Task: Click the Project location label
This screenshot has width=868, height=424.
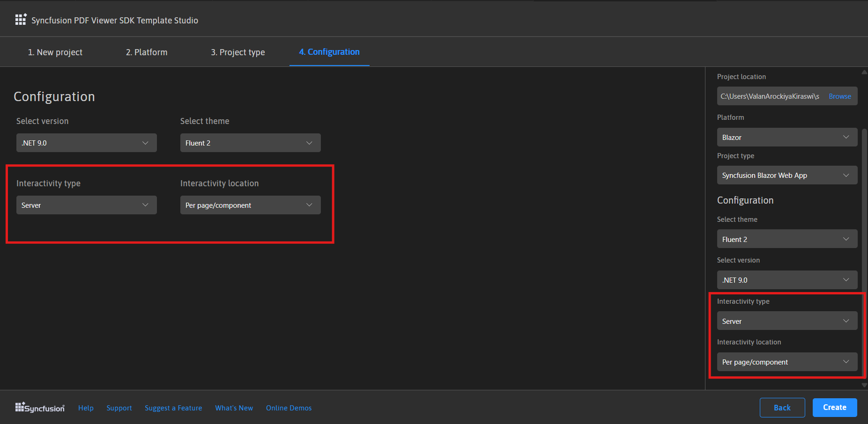Action: [742, 77]
